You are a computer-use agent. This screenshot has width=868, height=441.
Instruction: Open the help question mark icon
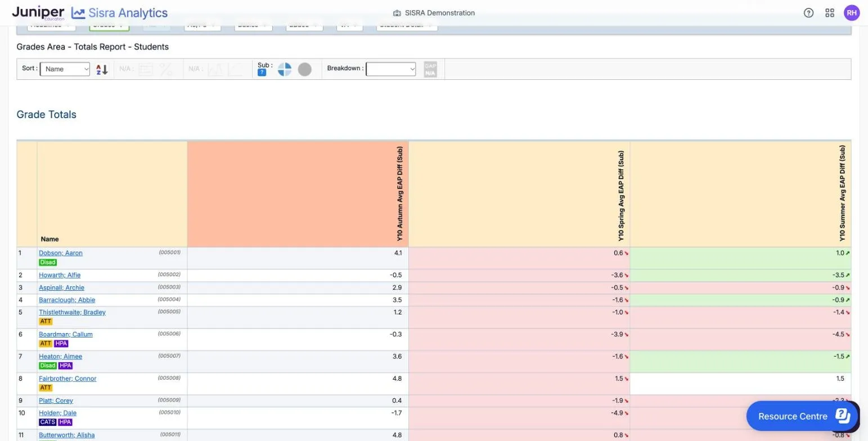pos(808,13)
